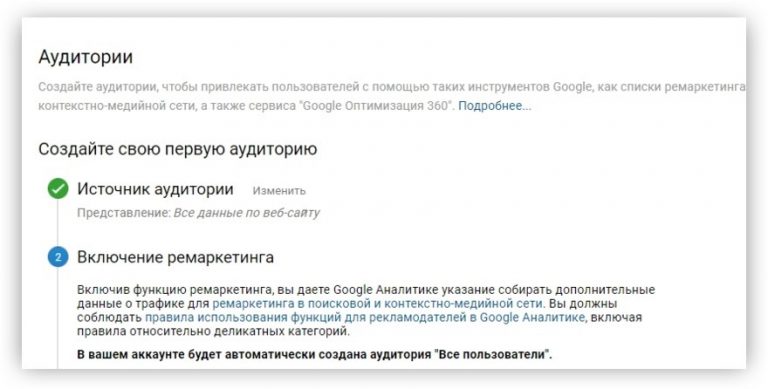Open the Подробнее... link
This screenshot has height=389, width=768.
click(x=494, y=106)
